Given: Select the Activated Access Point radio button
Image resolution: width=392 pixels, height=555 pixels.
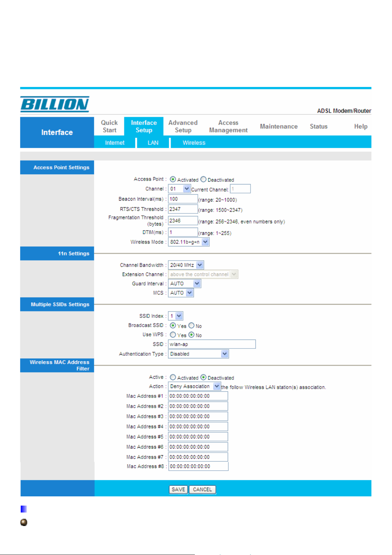Looking at the screenshot, I should [x=173, y=179].
